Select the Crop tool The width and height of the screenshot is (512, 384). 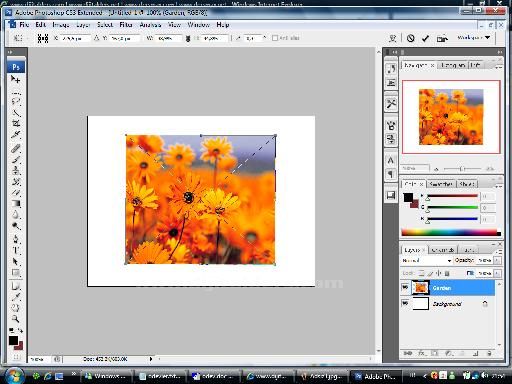point(16,124)
